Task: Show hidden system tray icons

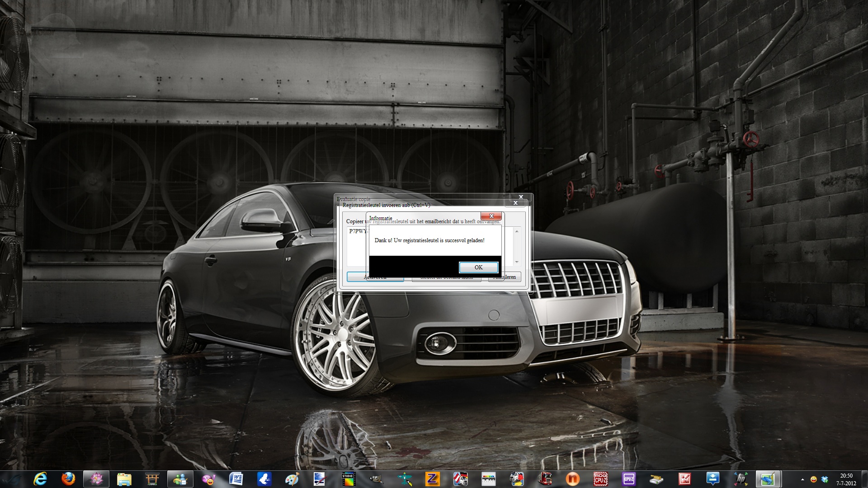Action: pyautogui.click(x=802, y=479)
